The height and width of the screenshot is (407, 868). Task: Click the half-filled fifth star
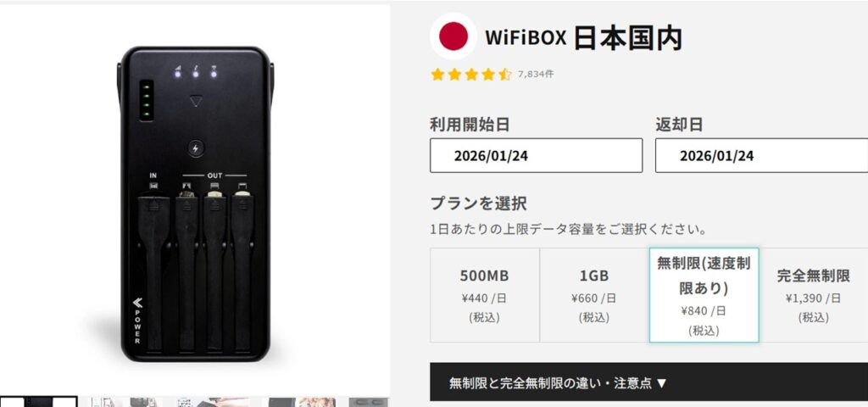(x=505, y=75)
